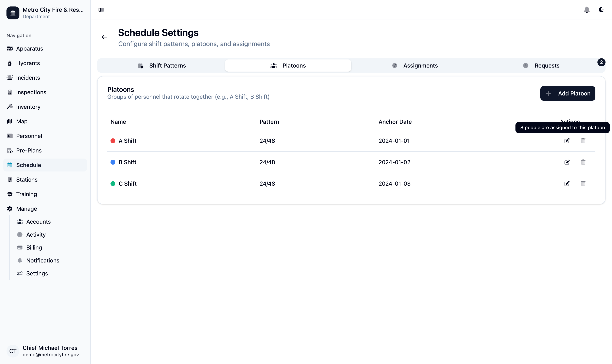Screen dimensions: 612x364
Task: Collapse the Manage navigation group
Action: point(27,209)
